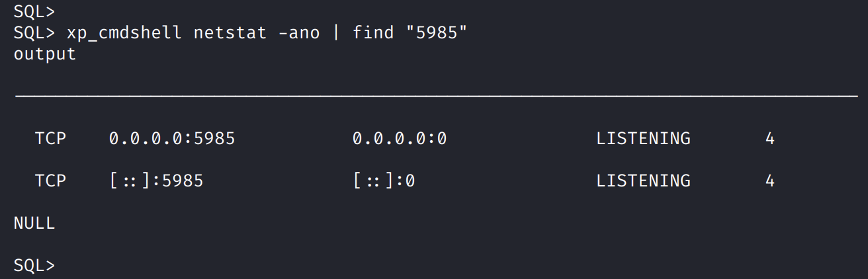Click the pipe character in the command
This screenshot has width=868, height=279.
pyautogui.click(x=336, y=32)
